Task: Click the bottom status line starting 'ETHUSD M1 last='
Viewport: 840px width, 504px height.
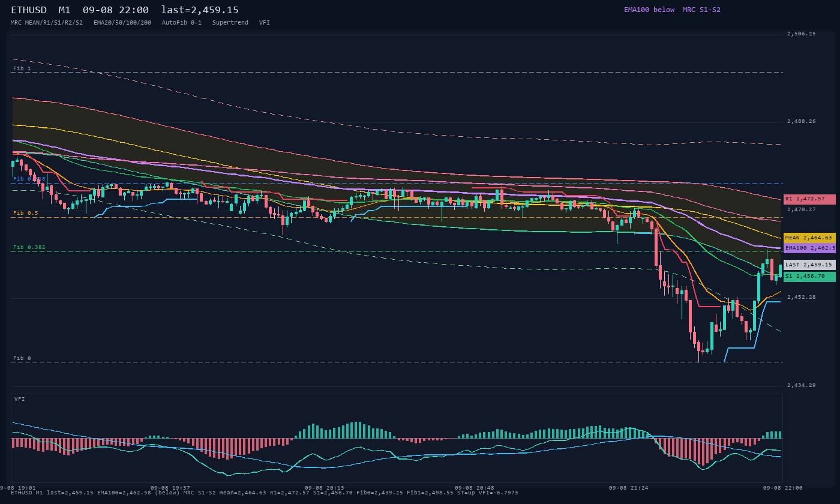Action: [x=265, y=493]
